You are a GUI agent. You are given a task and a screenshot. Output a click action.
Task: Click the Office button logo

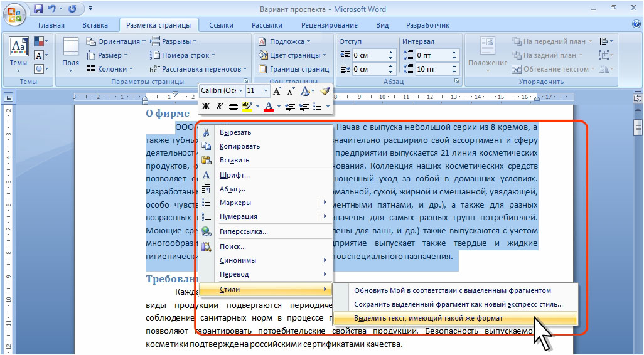[x=14, y=14]
